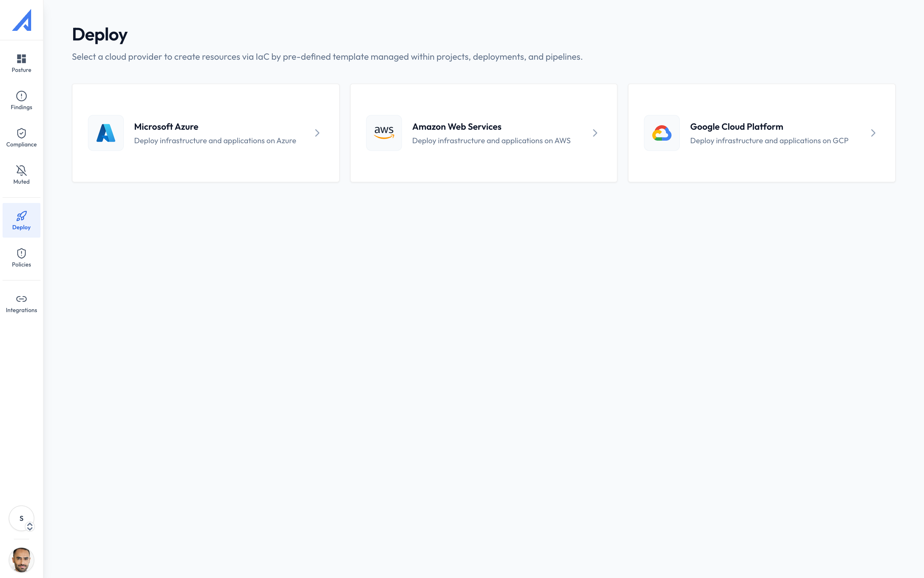Open the Muted bell icon
Screen dimensions: 924x578
coord(21,171)
